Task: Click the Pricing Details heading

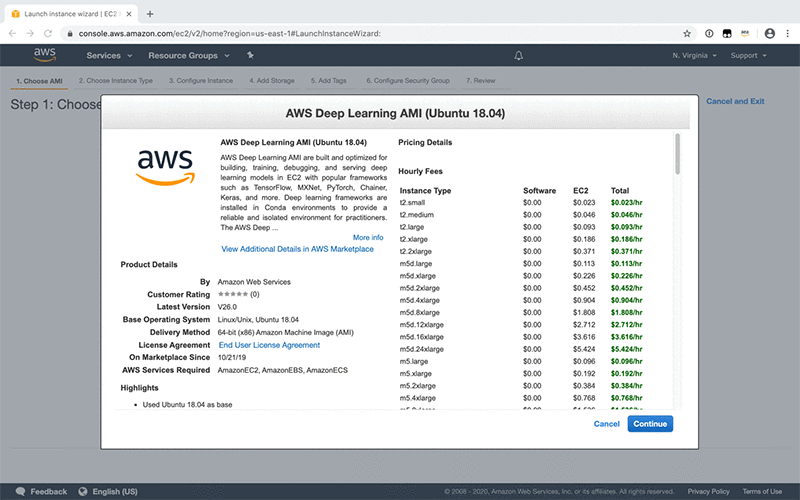Action: point(425,142)
